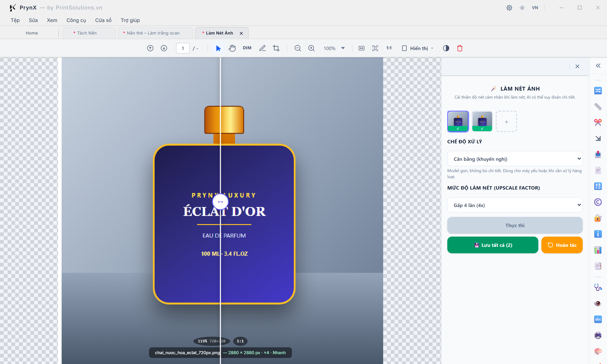Open the Công cụ menu

76,20
